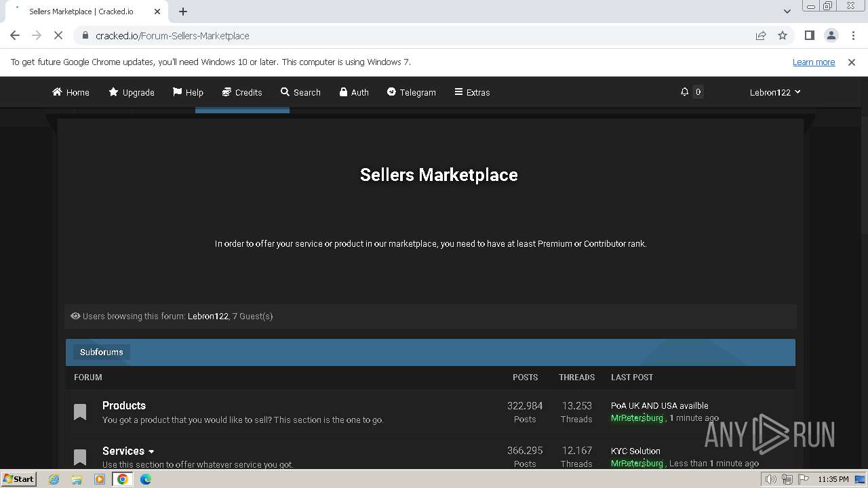Viewport: 868px width, 488px height.
Task: Expand the Extras menu
Action: [472, 92]
